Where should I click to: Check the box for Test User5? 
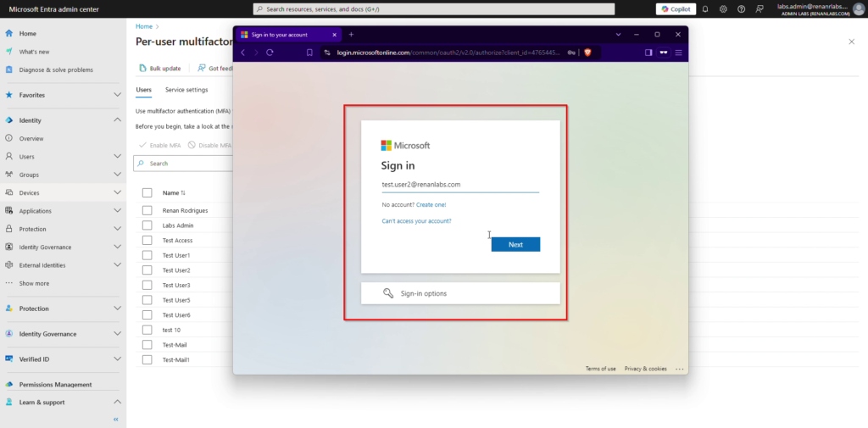coord(147,300)
